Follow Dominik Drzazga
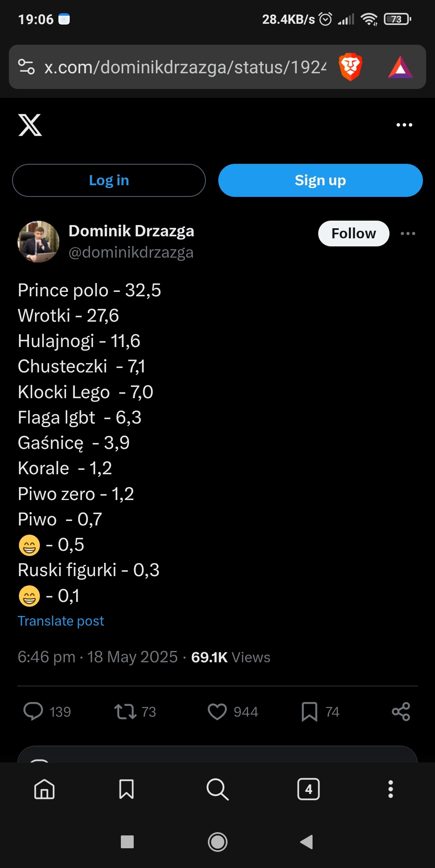435x868 pixels. [x=354, y=234]
